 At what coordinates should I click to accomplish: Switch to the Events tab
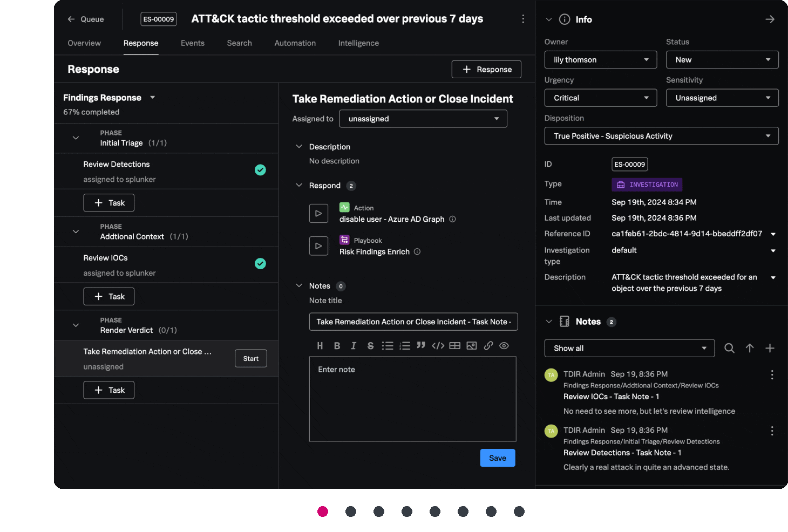click(x=192, y=43)
